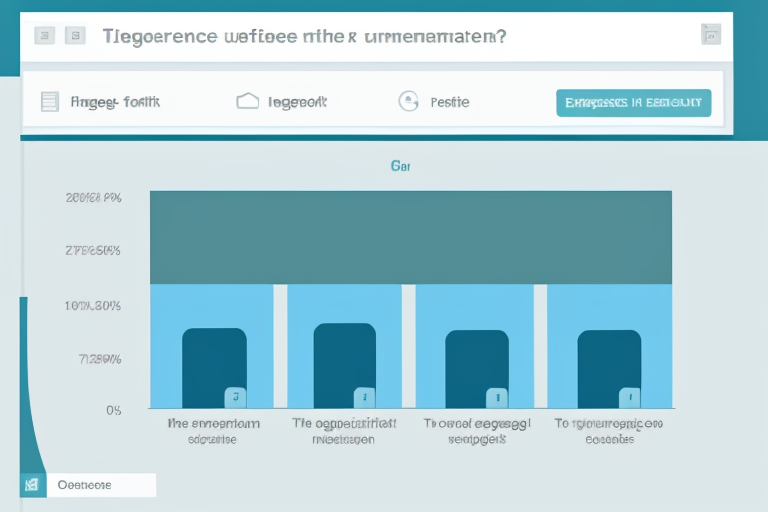This screenshot has width=768, height=512.
Task: Click the teal icon in bottom-left corner
Action: (x=31, y=485)
